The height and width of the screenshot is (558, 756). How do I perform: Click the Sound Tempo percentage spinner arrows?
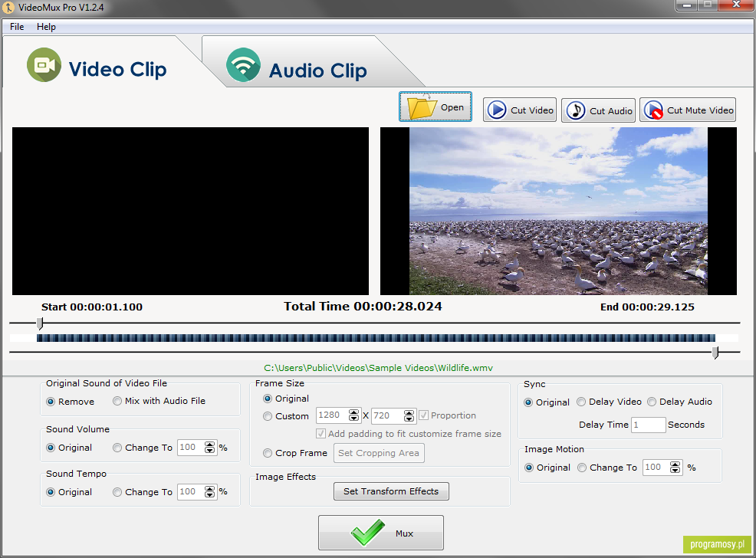[x=210, y=492]
